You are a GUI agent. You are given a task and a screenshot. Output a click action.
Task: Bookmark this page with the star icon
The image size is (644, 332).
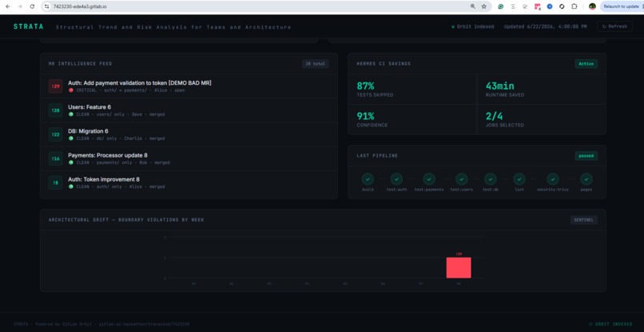pyautogui.click(x=484, y=6)
